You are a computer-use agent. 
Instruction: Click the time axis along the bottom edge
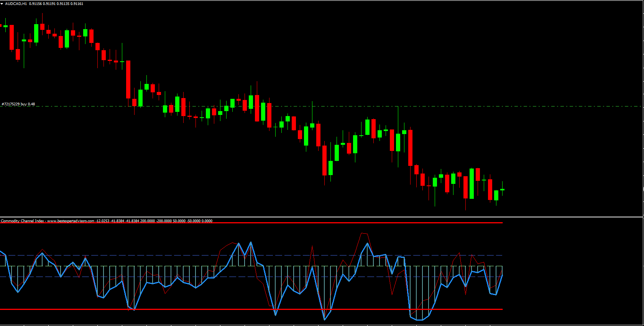(307, 325)
